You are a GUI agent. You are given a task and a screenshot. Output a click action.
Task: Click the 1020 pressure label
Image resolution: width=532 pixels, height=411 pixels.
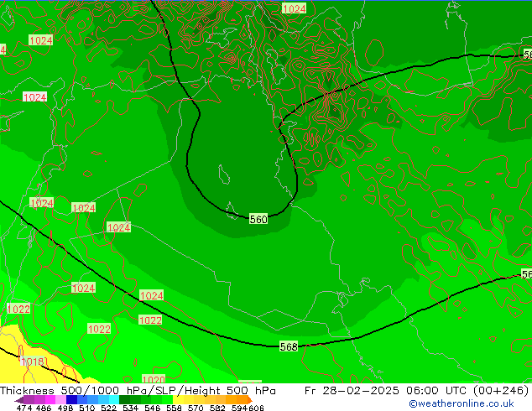pyautogui.click(x=154, y=379)
